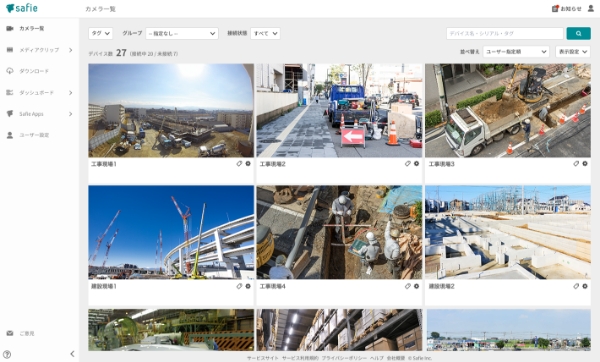
Task: Click the settings gear for 建設現場2
Action: coord(585,286)
